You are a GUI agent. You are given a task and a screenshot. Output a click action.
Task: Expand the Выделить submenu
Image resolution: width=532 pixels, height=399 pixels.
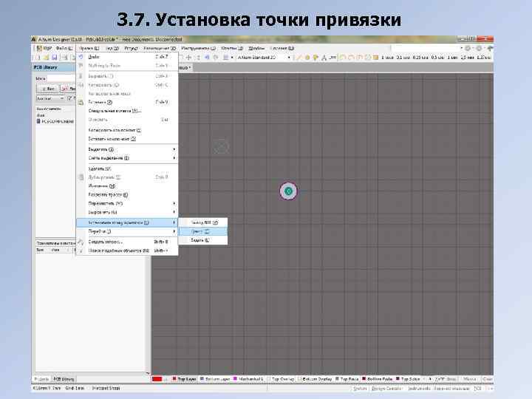pyautogui.click(x=127, y=149)
